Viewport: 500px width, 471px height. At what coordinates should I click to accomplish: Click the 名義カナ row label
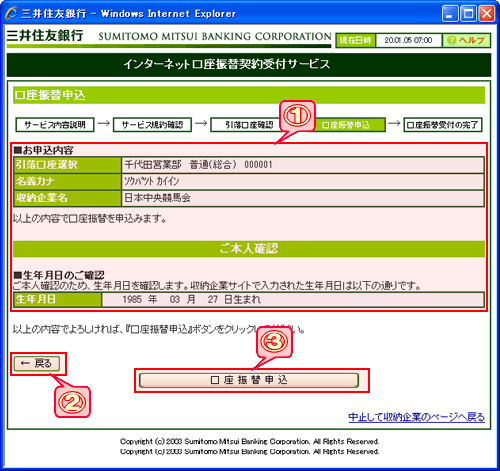(x=67, y=181)
